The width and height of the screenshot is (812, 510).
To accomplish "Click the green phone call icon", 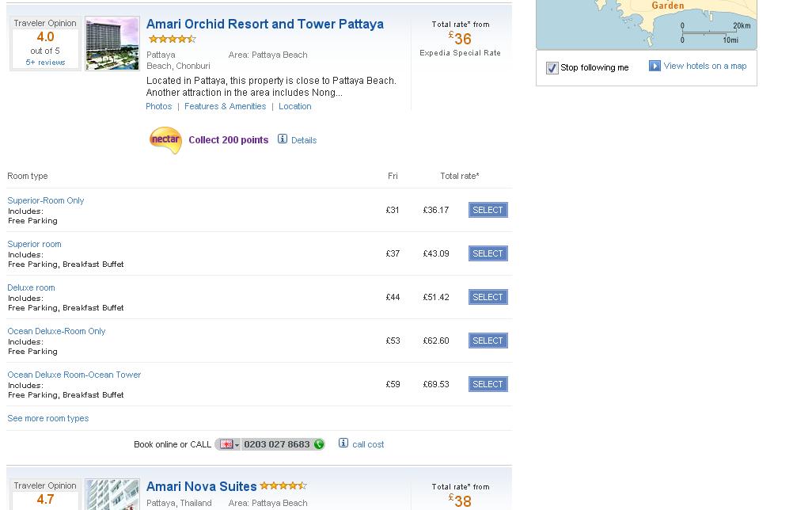I will click(319, 444).
